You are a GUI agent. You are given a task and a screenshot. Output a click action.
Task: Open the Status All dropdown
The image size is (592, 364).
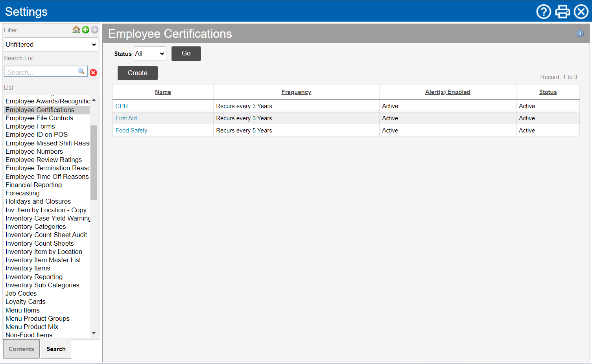tap(150, 54)
